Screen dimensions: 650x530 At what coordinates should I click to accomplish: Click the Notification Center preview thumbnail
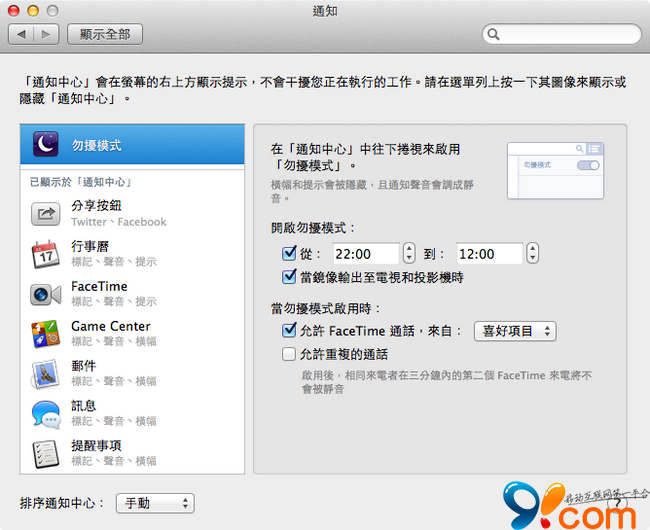point(555,171)
